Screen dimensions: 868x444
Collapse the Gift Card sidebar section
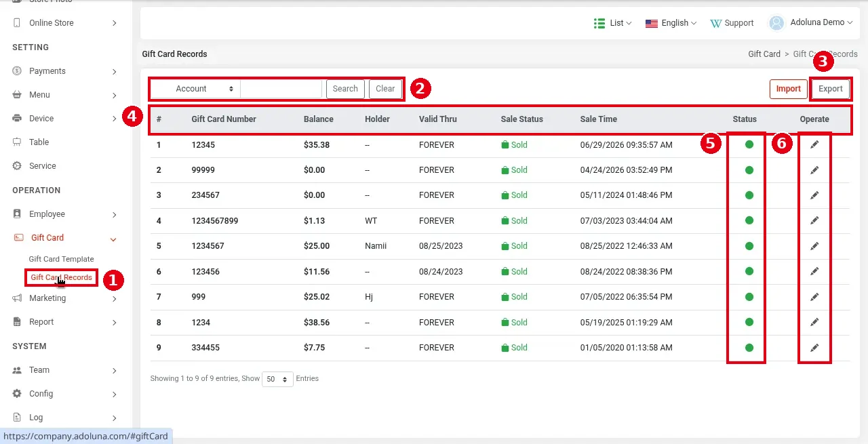[x=113, y=239]
